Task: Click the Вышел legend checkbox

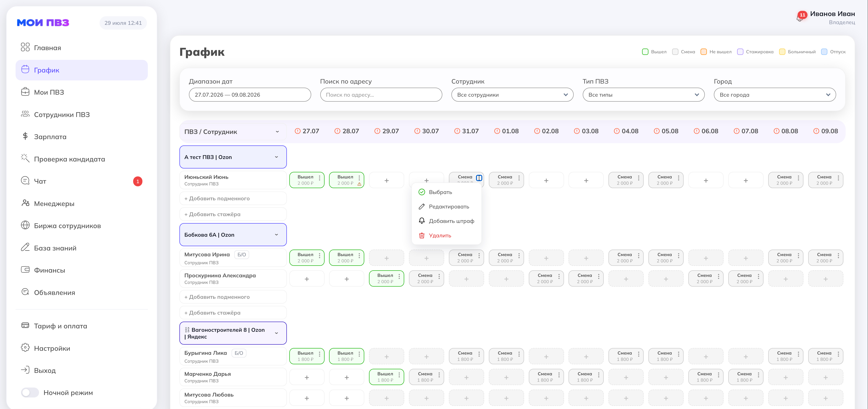Action: click(645, 52)
